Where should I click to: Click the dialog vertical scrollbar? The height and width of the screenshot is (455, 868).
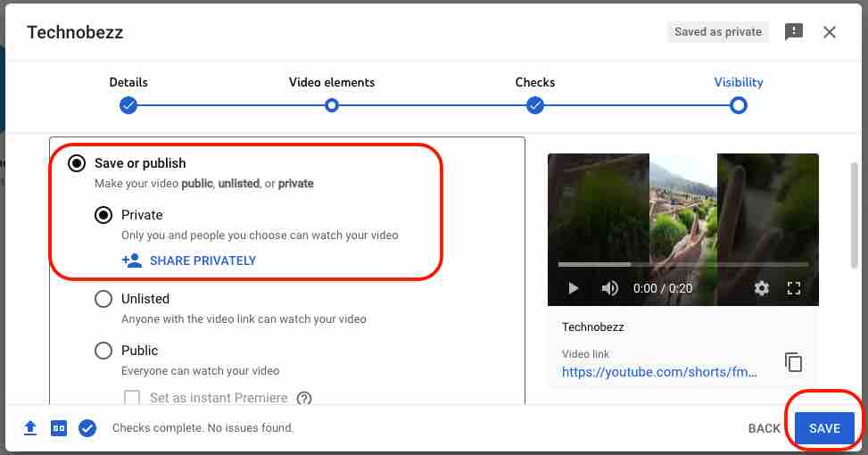point(854,216)
